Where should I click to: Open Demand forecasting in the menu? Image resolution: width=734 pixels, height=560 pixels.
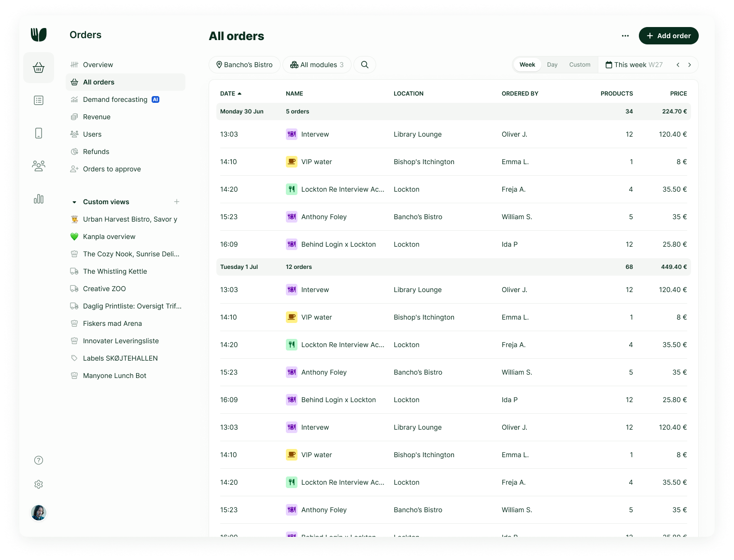pos(115,99)
